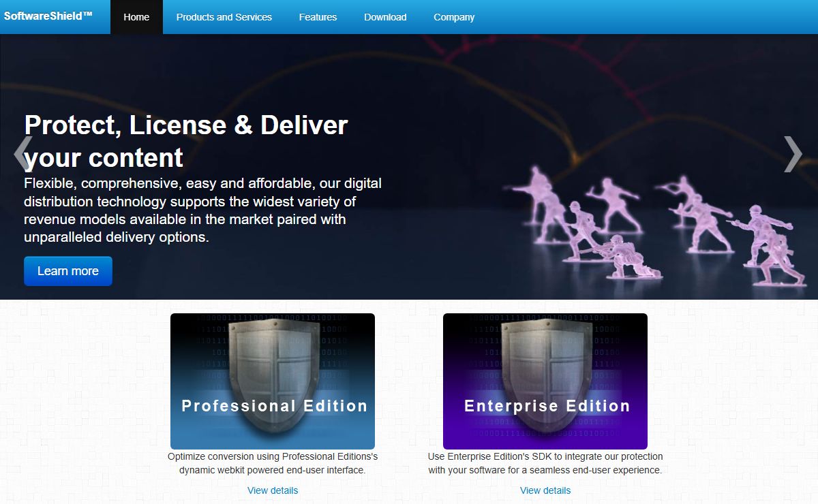The image size is (818, 504).
Task: Advance carousel with right chevron arrow
Action: click(793, 153)
